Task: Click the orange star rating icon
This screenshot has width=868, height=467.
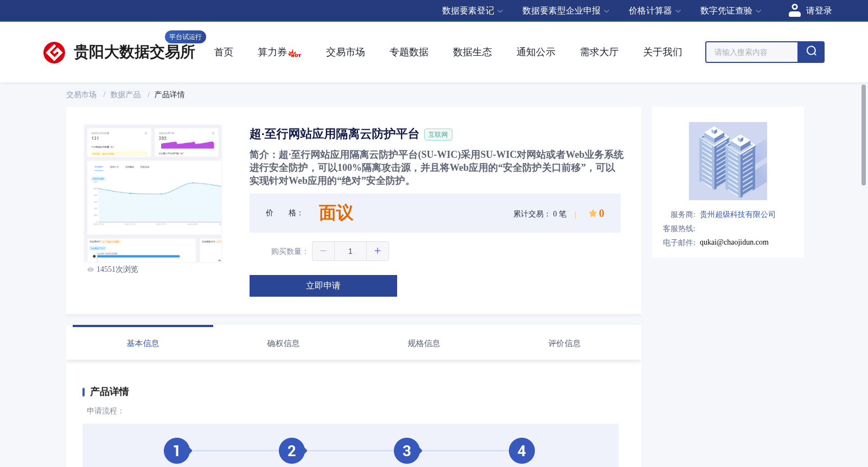Action: click(x=593, y=213)
